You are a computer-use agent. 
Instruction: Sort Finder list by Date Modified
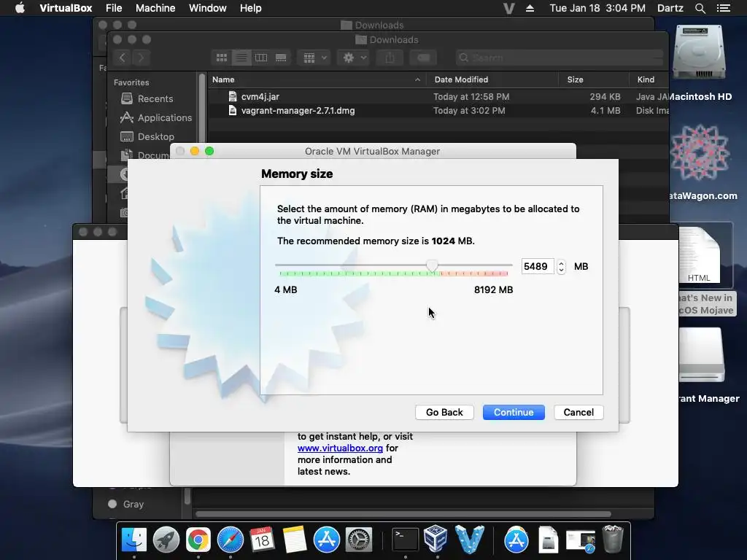492,79
